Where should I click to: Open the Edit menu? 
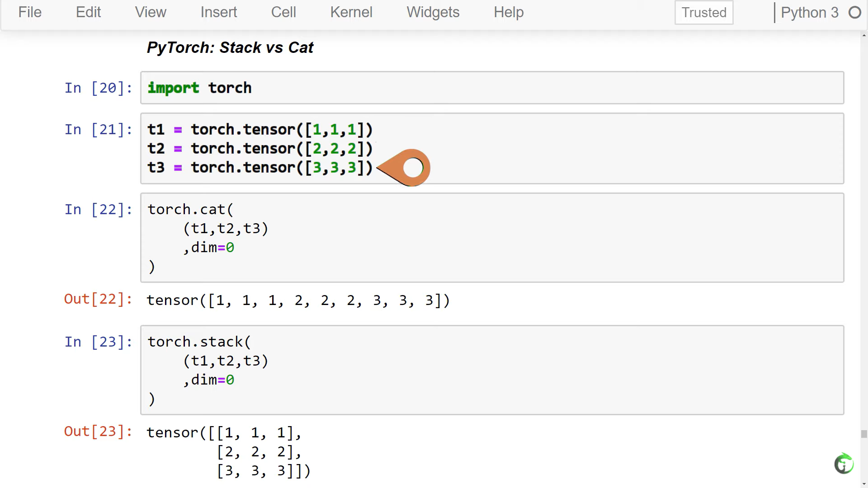[88, 12]
